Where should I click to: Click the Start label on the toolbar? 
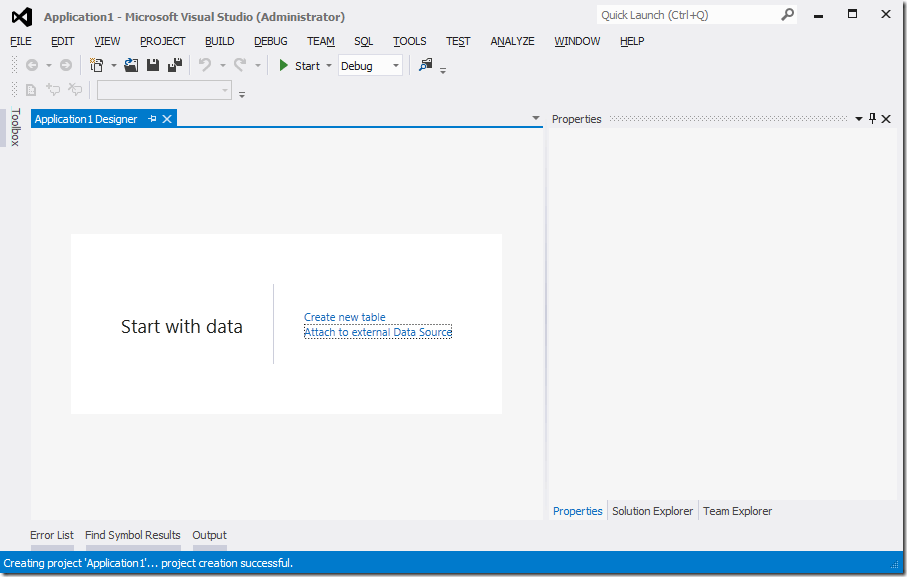[x=307, y=66]
